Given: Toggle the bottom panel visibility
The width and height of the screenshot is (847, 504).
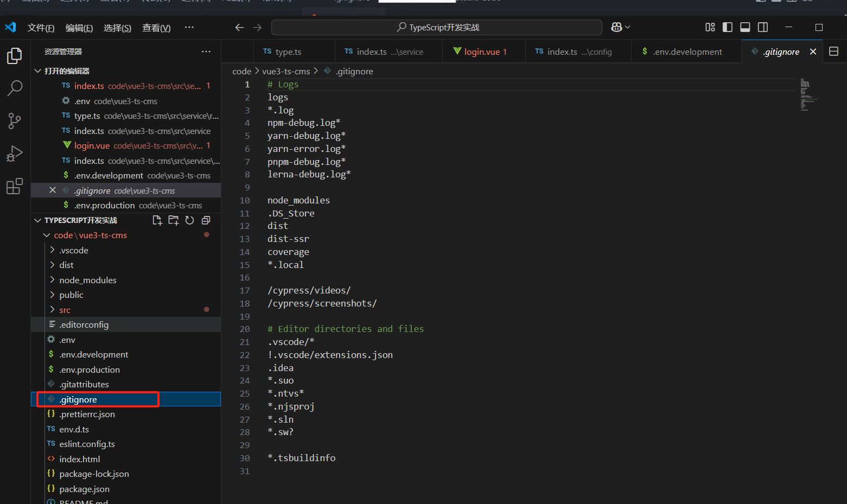Looking at the screenshot, I should coord(745,27).
